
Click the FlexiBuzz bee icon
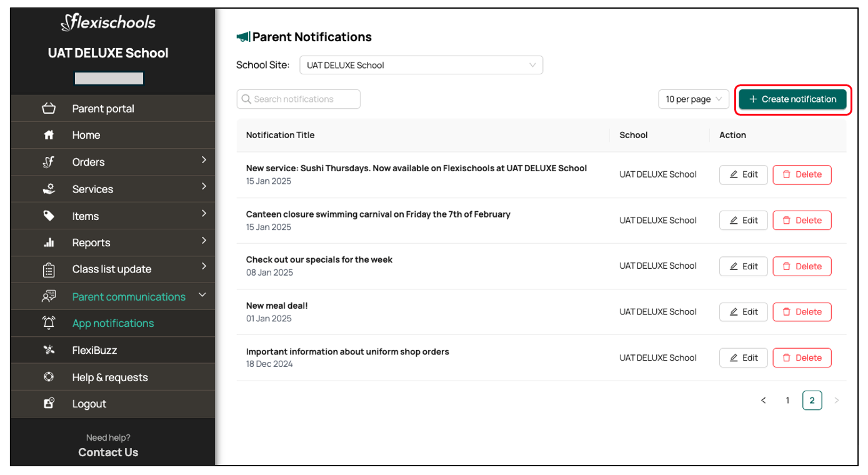(49, 350)
